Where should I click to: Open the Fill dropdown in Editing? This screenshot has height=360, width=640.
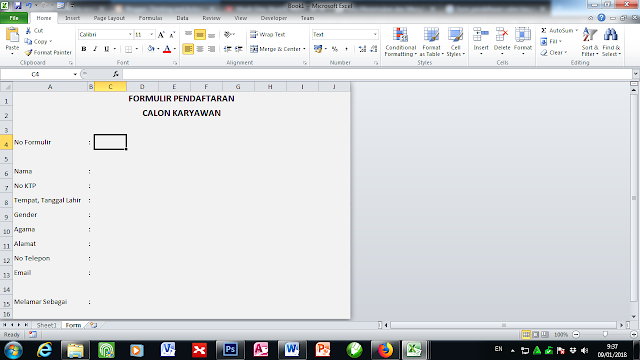coord(551,41)
